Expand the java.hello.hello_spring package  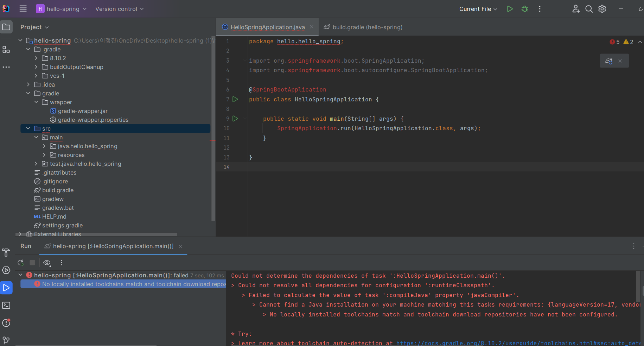(44, 146)
